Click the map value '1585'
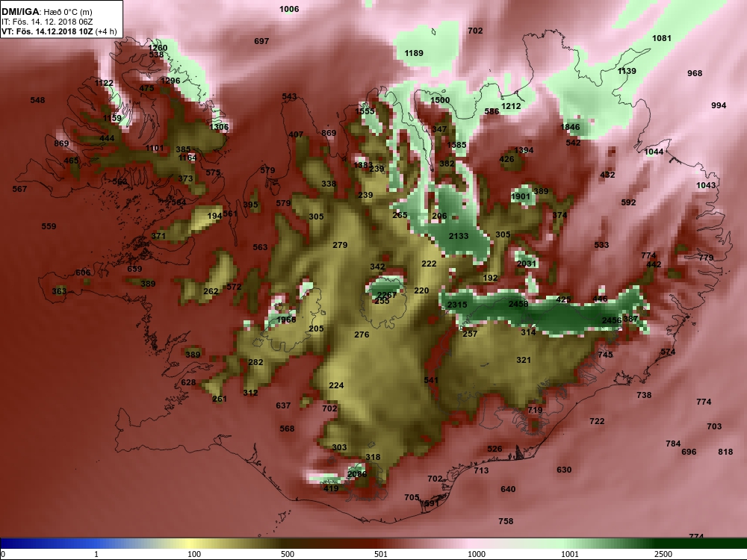747x560 pixels. click(x=456, y=146)
